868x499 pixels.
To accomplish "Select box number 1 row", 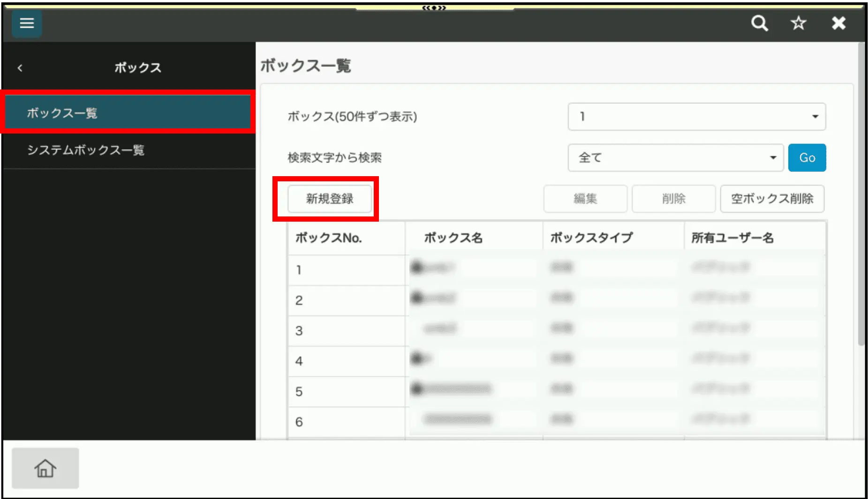I will (x=346, y=270).
